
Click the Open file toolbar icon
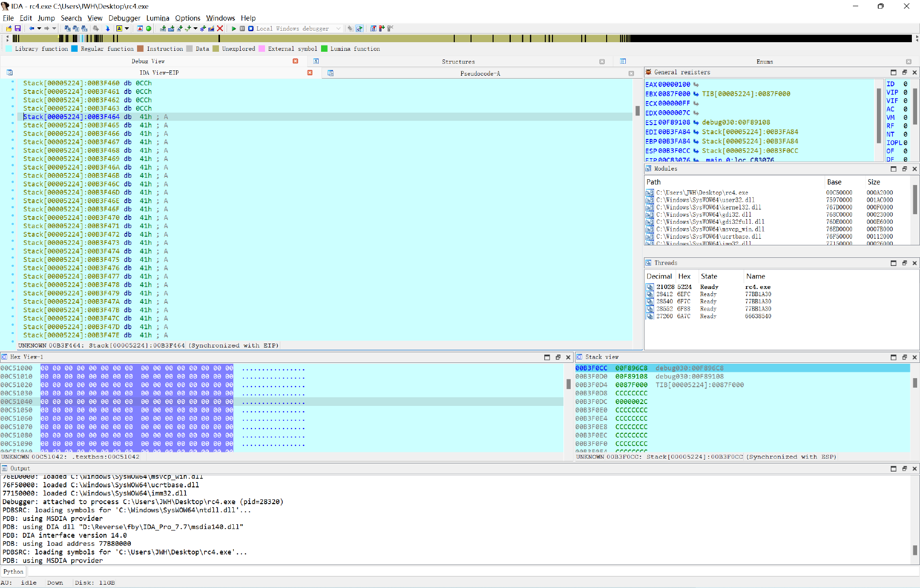click(x=9, y=29)
